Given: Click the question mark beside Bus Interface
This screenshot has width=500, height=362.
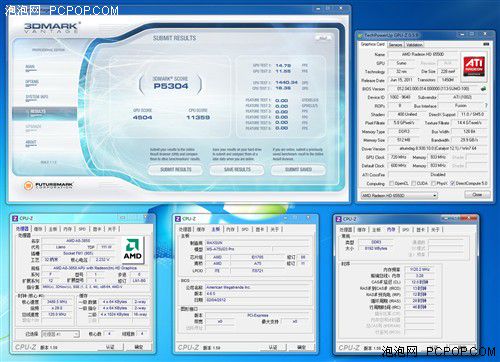Looking at the screenshot, I should 486,105.
